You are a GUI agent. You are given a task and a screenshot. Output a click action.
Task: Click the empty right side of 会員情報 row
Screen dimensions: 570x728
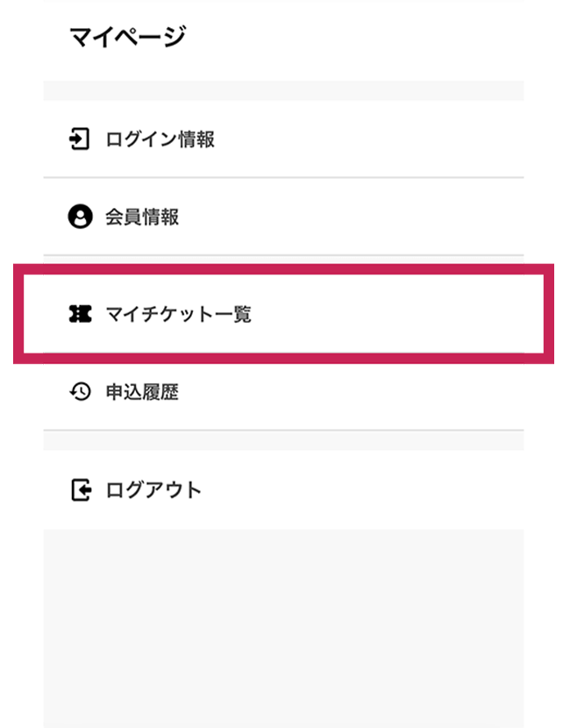[395, 217]
